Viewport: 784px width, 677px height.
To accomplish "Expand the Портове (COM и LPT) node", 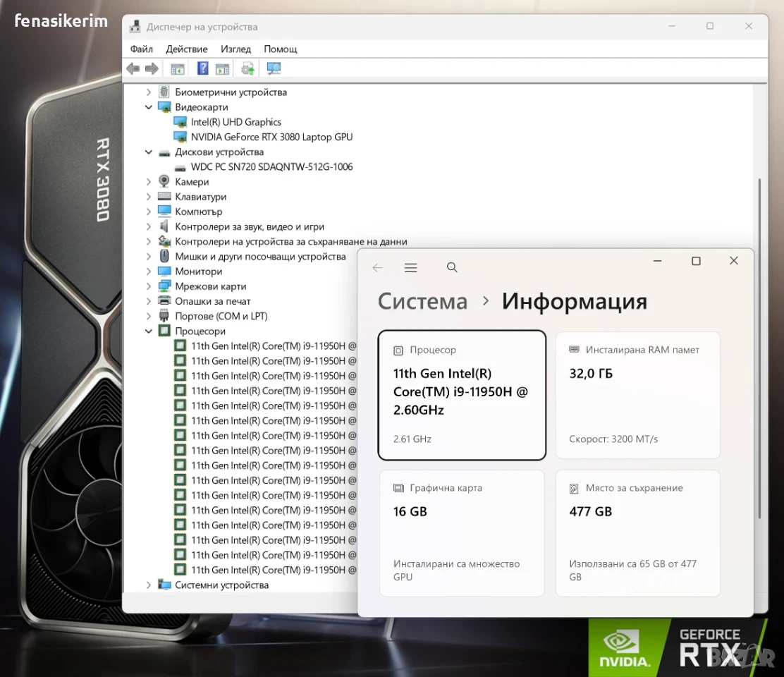I will click(149, 316).
